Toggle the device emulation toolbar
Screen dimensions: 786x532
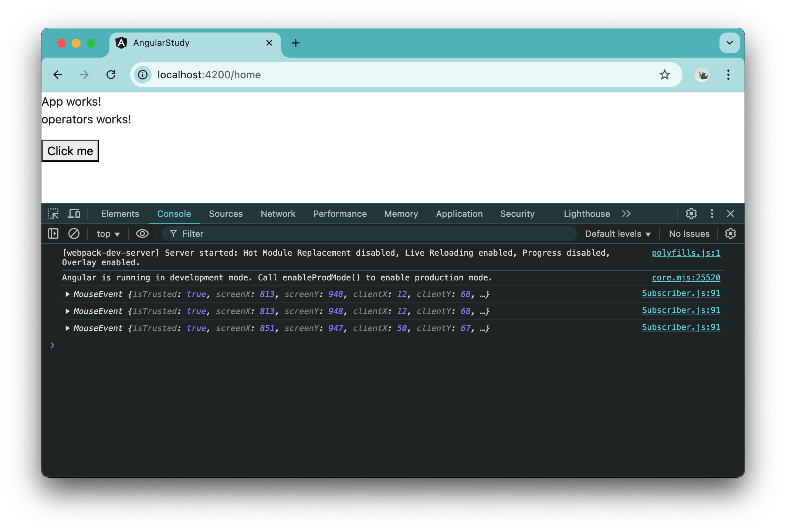(x=74, y=214)
